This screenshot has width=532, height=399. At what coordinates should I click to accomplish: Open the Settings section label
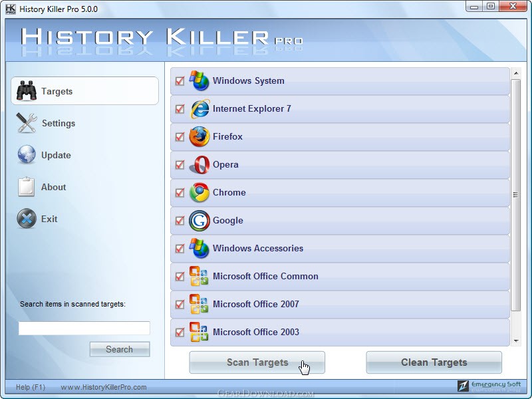(59, 123)
